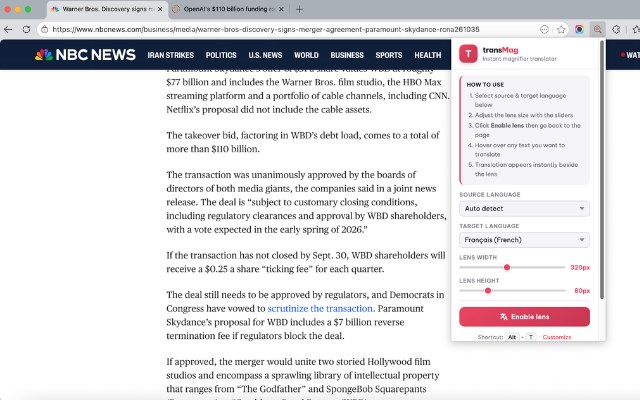The height and width of the screenshot is (400, 640).
Task: Open the Sports section
Action: (x=389, y=55)
